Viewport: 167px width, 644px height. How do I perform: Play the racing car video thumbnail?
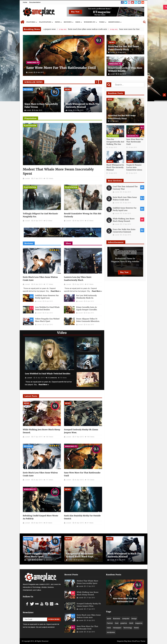(88, 345)
